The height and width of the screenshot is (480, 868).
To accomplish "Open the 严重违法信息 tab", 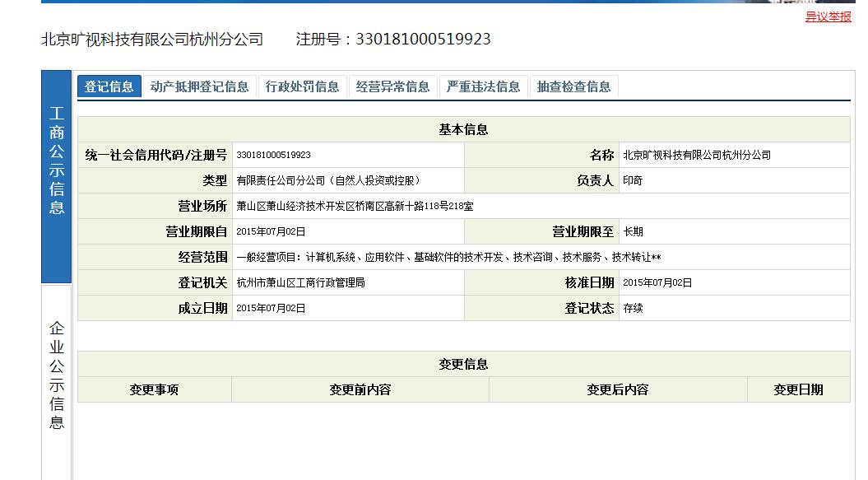I will tap(483, 86).
